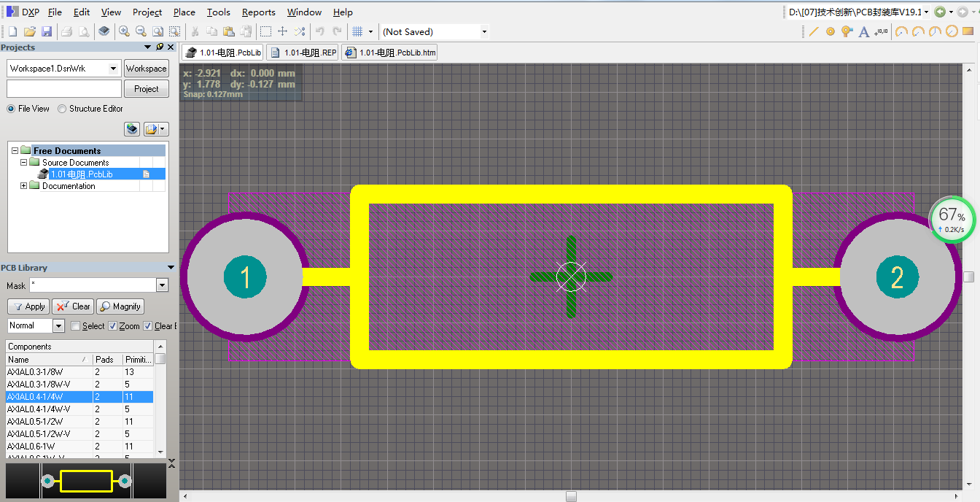
Task: Click Fit Document zoom icon
Action: tap(157, 31)
